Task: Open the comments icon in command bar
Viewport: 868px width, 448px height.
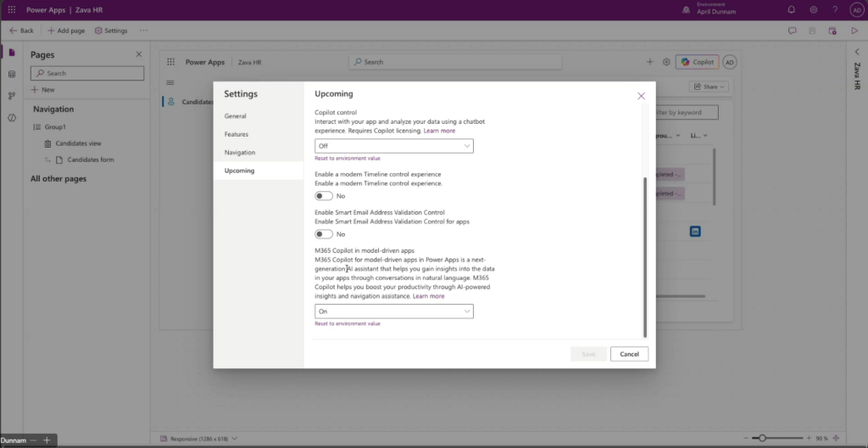Action: (x=792, y=31)
